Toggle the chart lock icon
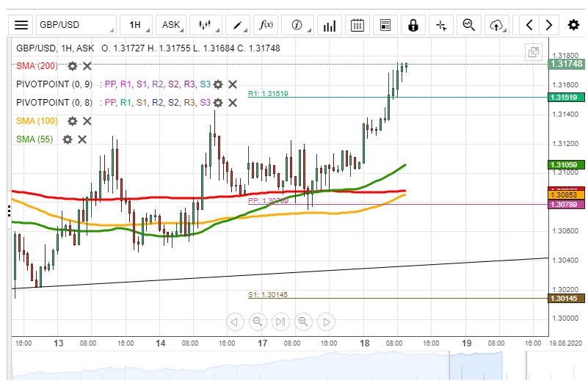The image size is (588, 386). [413, 25]
